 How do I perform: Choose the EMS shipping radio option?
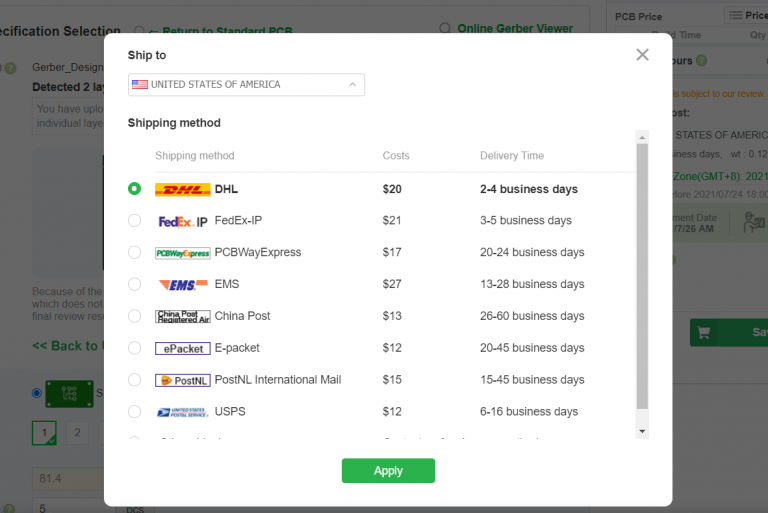pos(134,284)
